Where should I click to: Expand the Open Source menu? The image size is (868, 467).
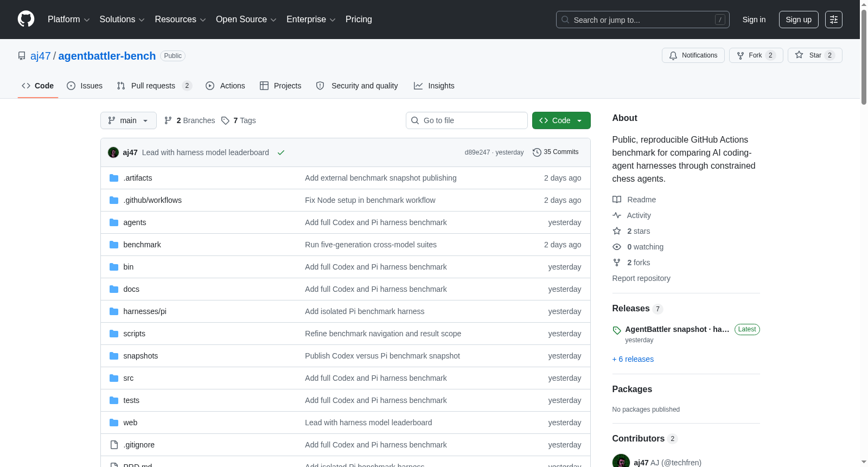pyautogui.click(x=246, y=20)
